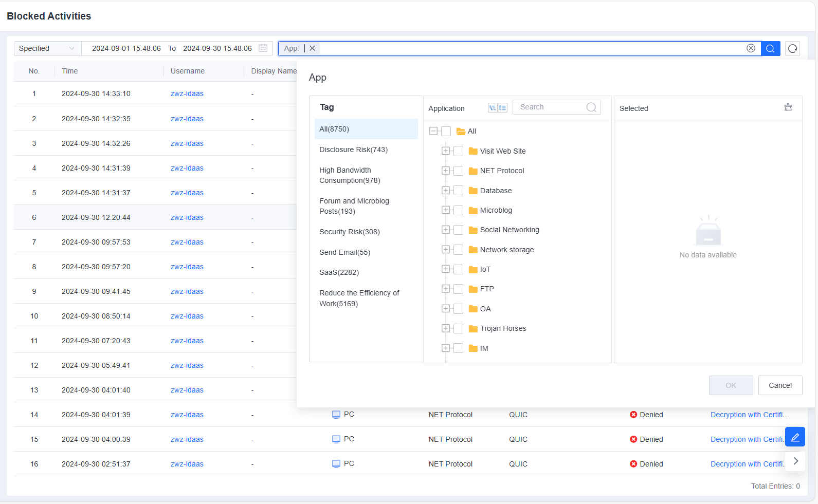The image size is (818, 504).
Task: Click the Time column header
Action: tap(70, 71)
